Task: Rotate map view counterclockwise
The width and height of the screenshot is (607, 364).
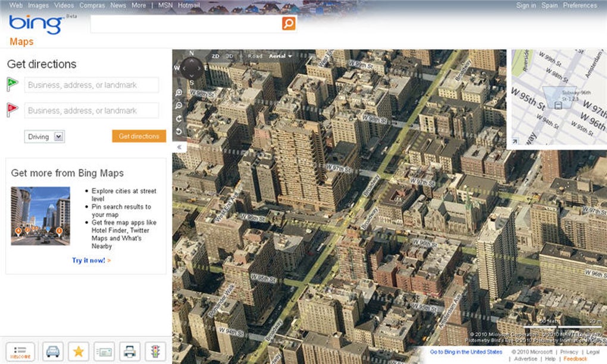Action: coord(179,131)
